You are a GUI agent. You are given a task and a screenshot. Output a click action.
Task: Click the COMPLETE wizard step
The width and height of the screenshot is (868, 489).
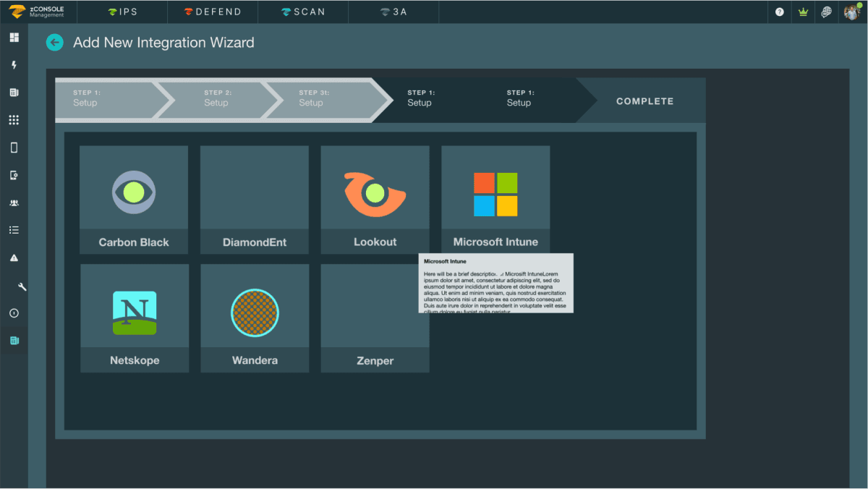pos(644,101)
